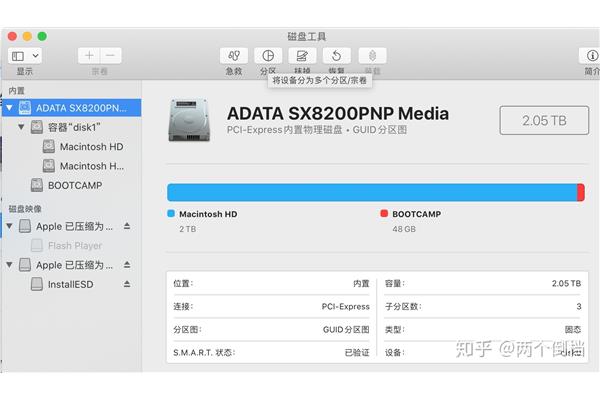Click the 分区图 value GUID 分区图
The image size is (600, 400).
pos(346,330)
